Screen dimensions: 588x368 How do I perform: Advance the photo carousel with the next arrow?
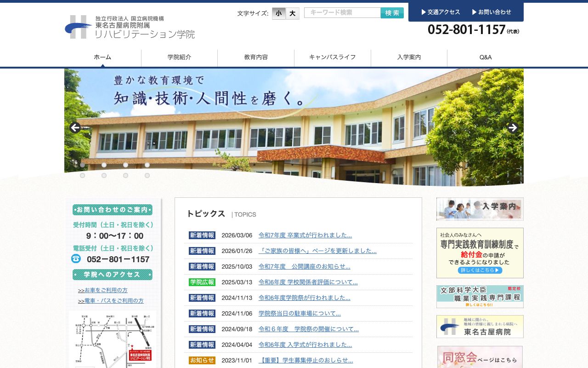[x=513, y=128]
